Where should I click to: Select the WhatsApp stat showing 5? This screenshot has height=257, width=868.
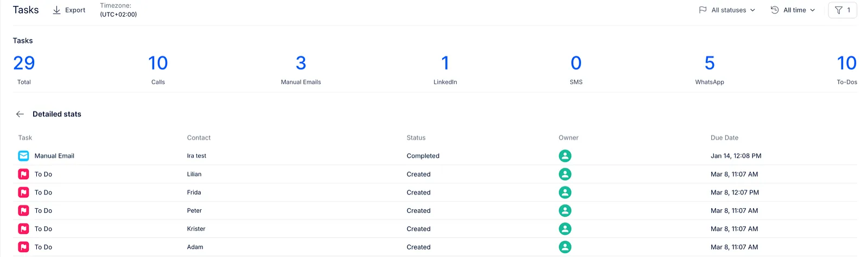710,69
